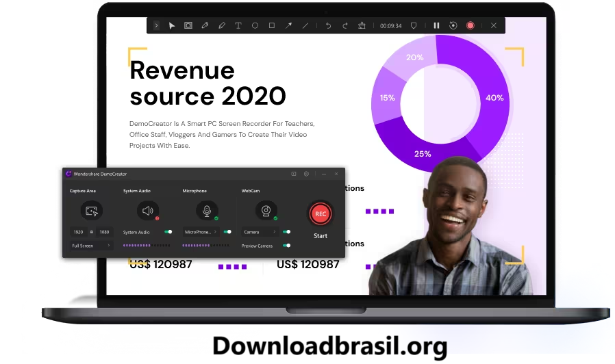Switch off the Camera toggle

tap(287, 232)
